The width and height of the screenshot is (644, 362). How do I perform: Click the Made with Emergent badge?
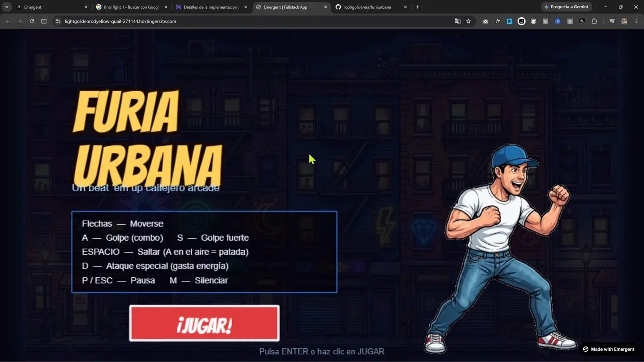[608, 349]
